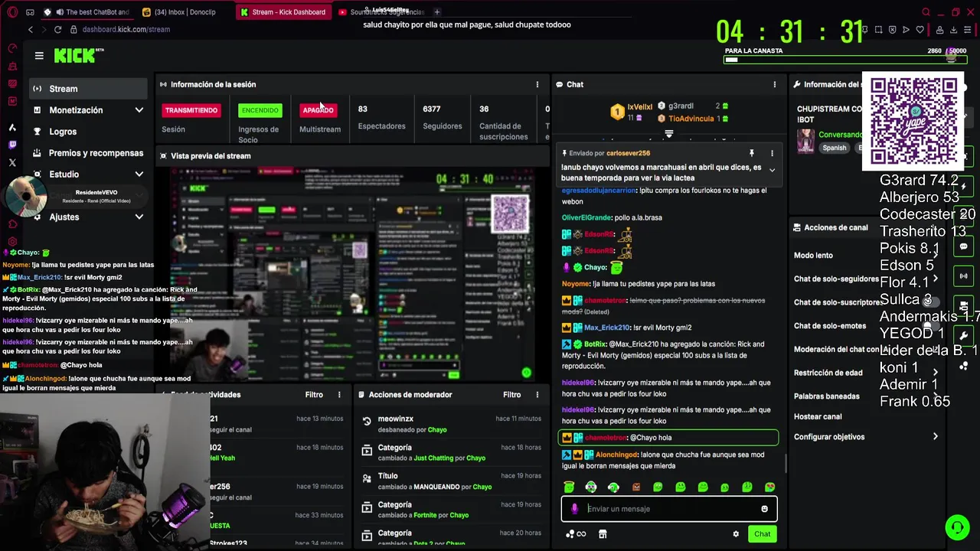Click the green support headset button
The width and height of the screenshot is (980, 551).
(x=957, y=527)
